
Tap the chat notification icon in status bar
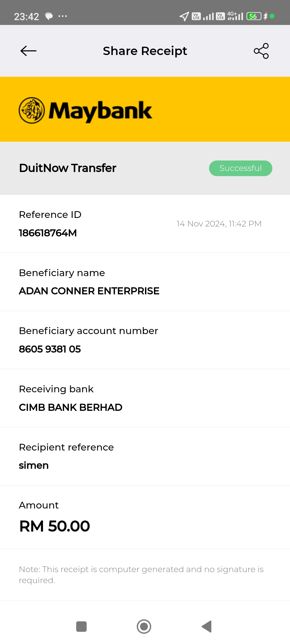49,17
